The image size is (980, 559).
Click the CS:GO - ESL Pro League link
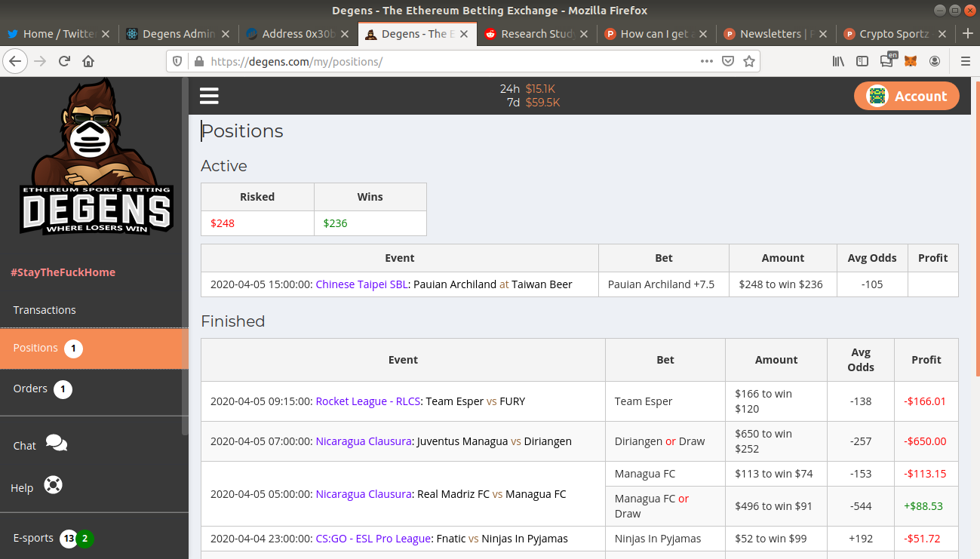(373, 539)
